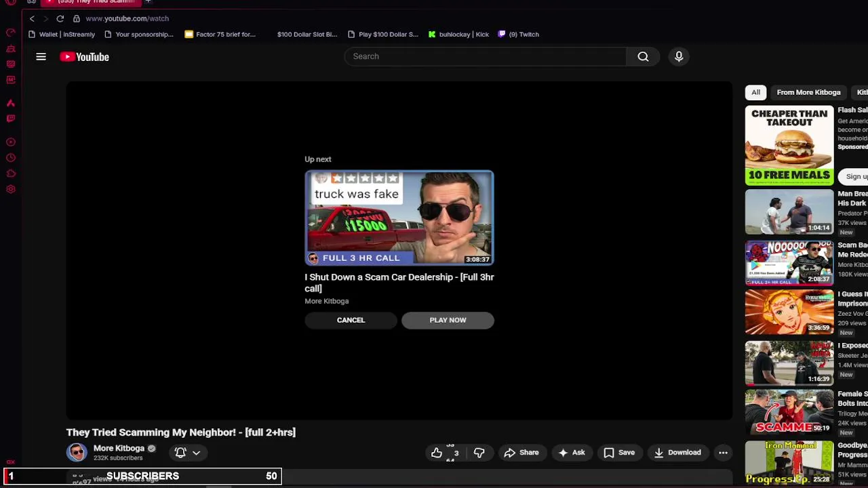The image size is (868, 488).
Task: Open a new browser tab with plus
Action: tap(148, 2)
